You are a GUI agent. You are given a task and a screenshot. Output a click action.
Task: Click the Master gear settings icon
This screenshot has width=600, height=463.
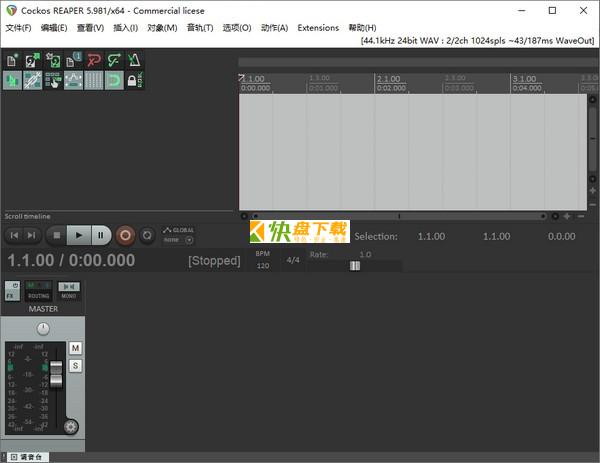pos(70,427)
